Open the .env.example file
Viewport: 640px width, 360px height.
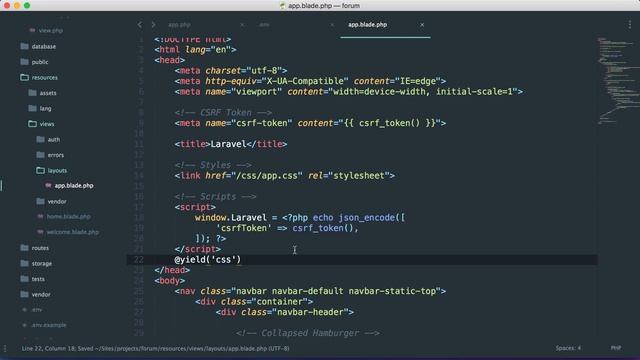(x=49, y=325)
